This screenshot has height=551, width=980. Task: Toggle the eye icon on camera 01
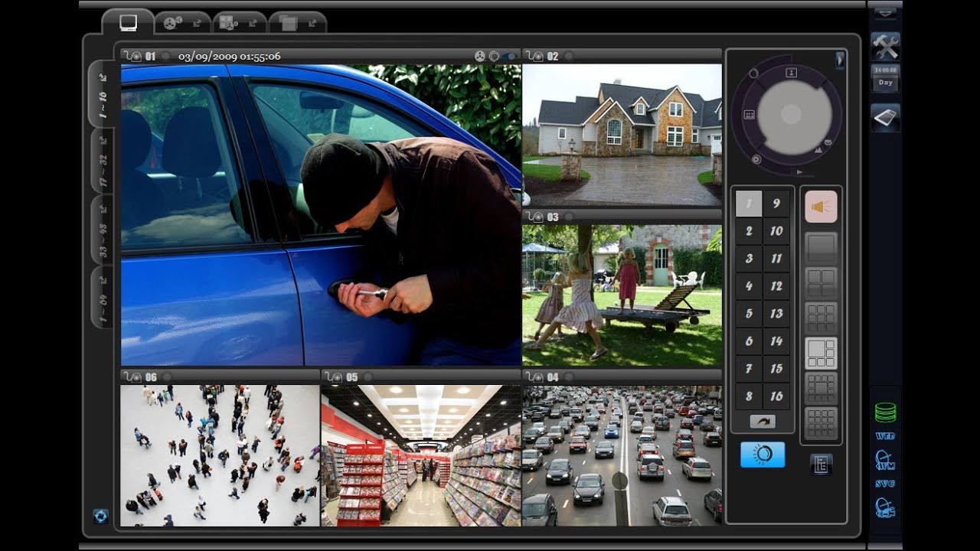coord(510,56)
